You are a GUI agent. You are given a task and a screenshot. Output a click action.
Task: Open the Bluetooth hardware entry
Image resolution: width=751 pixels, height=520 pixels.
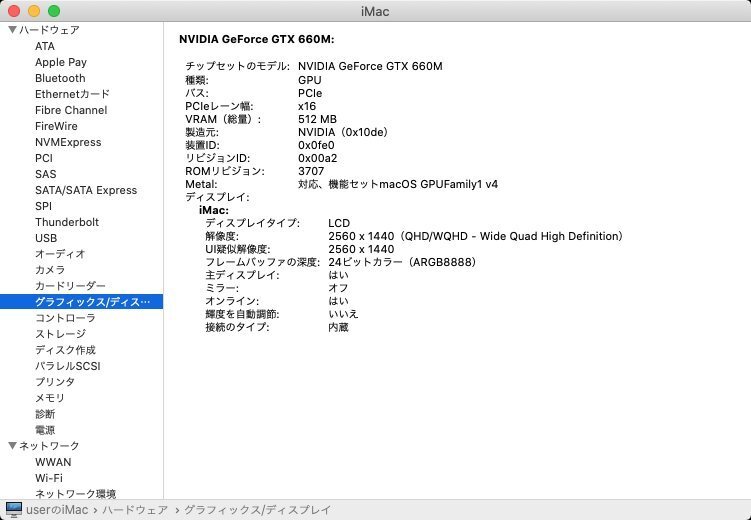click(60, 78)
